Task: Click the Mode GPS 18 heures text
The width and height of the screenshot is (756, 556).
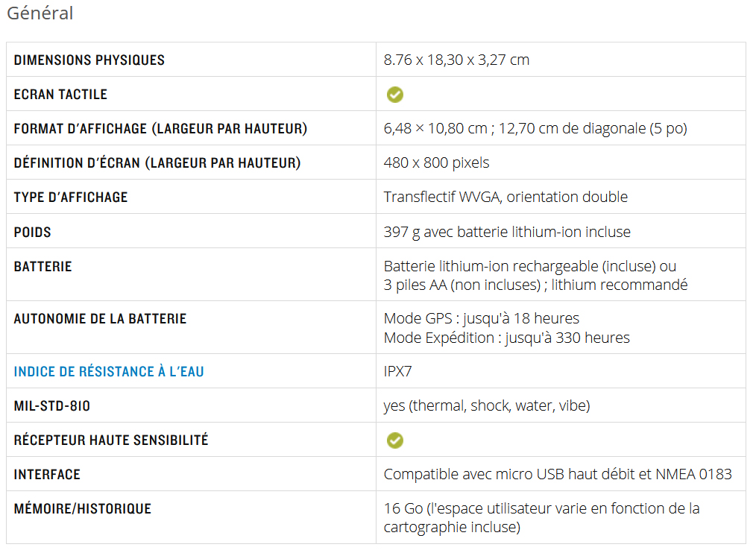Action: (x=481, y=318)
